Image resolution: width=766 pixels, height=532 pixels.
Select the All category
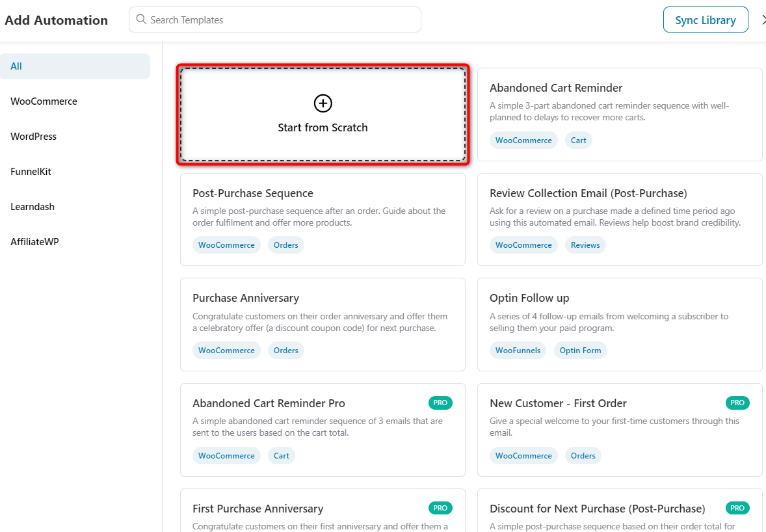point(75,66)
